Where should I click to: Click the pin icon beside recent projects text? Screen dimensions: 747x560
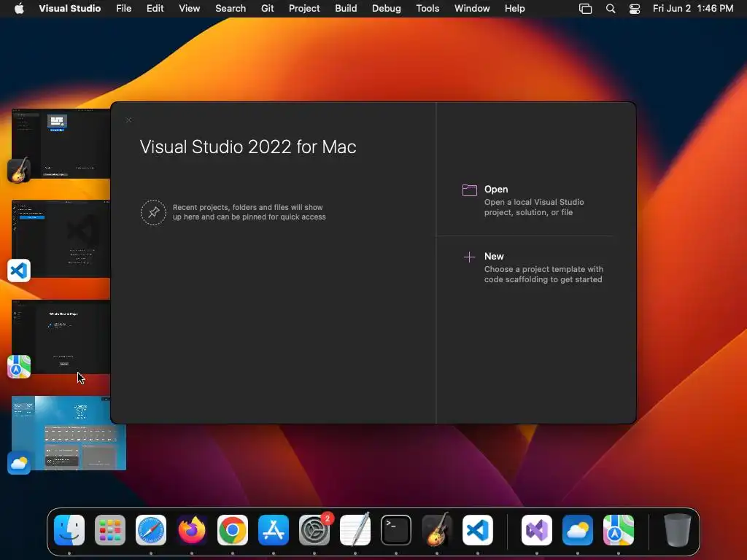click(x=153, y=212)
